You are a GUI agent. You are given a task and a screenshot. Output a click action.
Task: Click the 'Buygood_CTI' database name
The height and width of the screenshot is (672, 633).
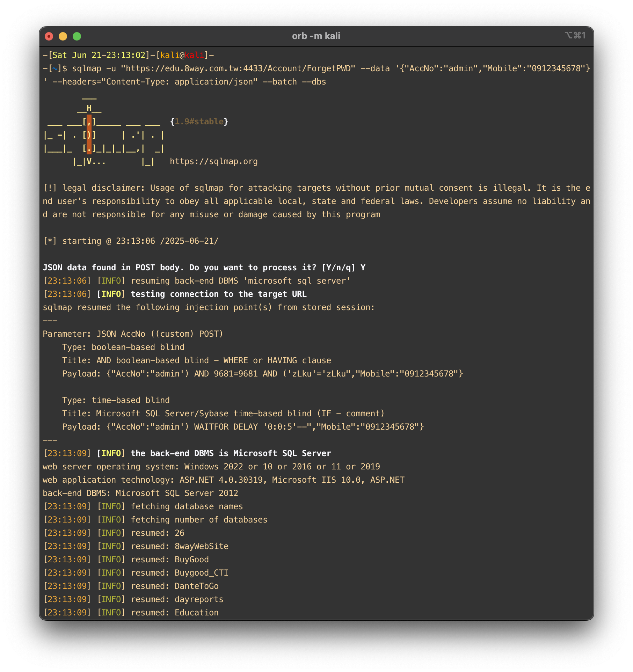click(x=202, y=573)
